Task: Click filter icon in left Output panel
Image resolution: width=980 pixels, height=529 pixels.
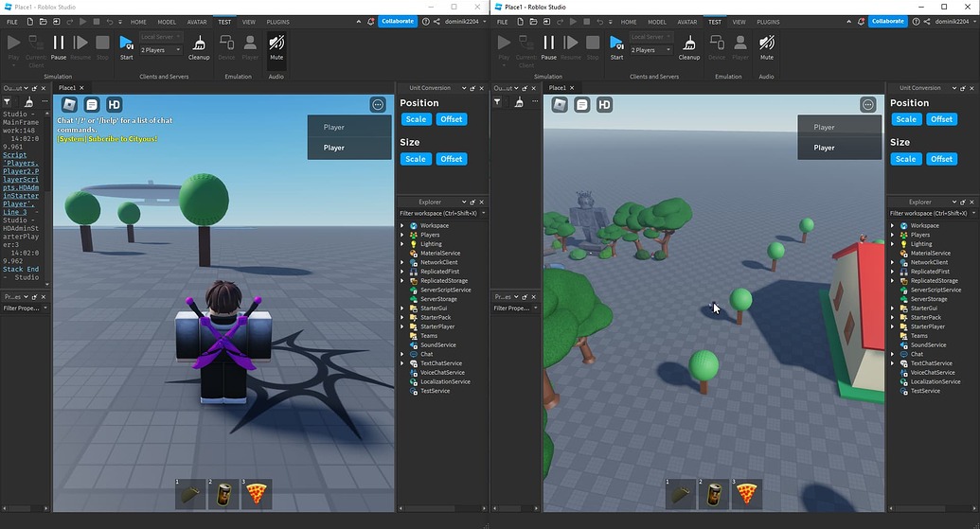Action: pyautogui.click(x=7, y=101)
